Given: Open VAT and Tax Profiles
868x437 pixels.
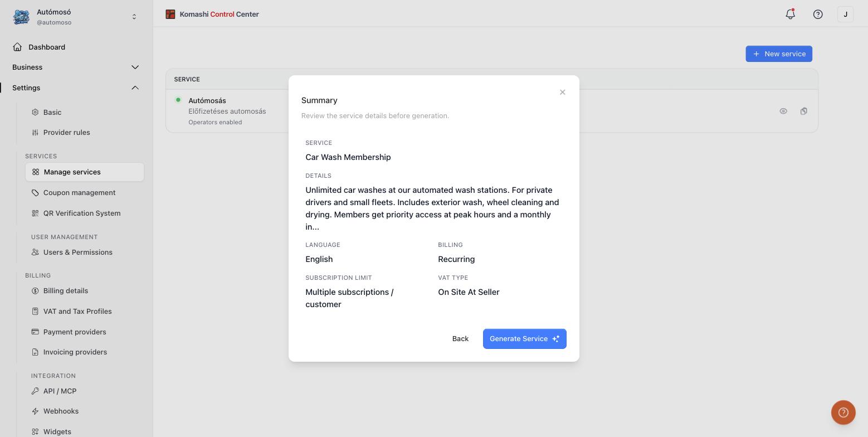Looking at the screenshot, I should tap(77, 311).
